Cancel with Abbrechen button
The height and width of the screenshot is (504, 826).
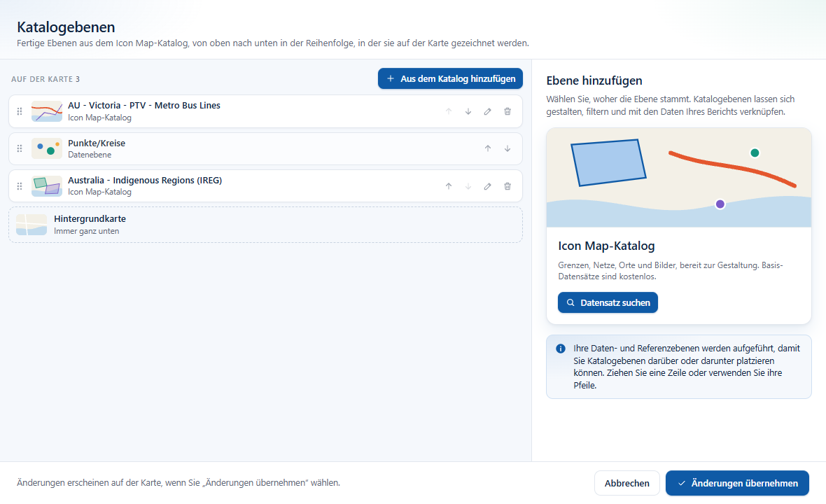627,483
